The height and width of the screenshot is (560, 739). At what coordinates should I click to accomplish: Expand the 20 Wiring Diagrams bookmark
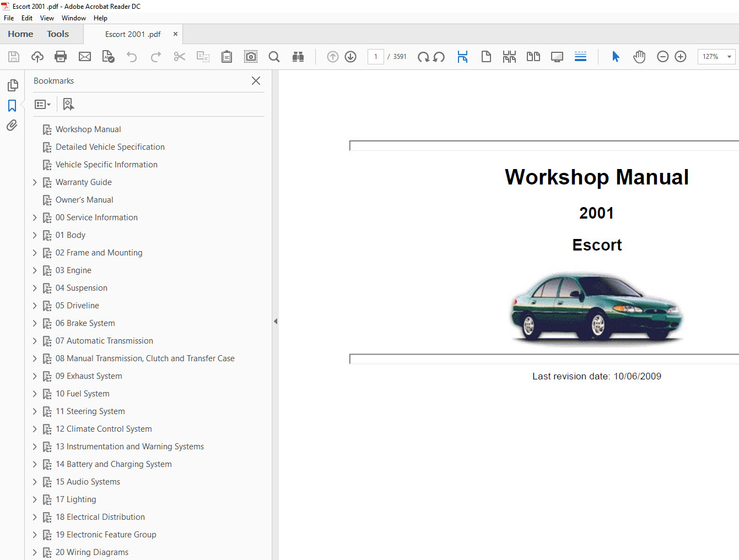click(x=35, y=552)
